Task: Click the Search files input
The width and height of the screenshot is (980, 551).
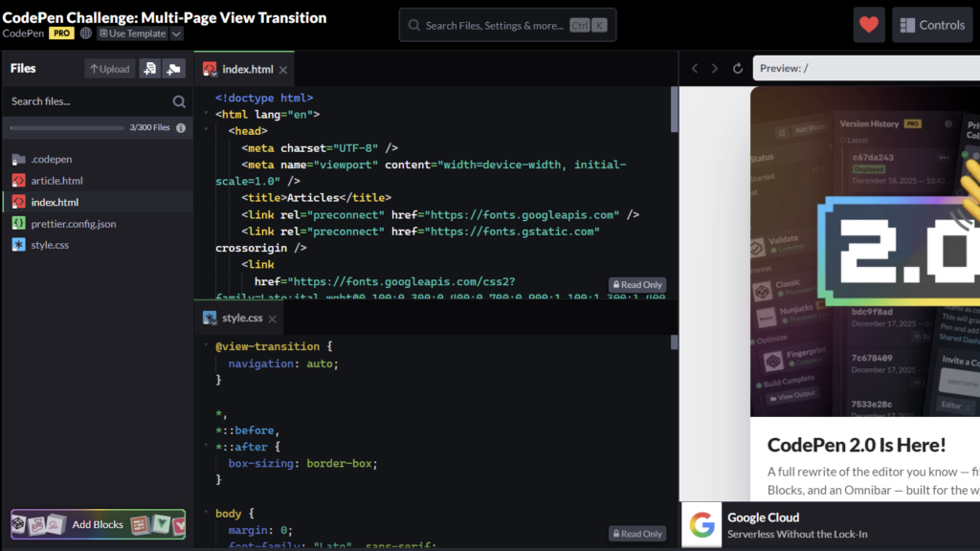Action: coord(88,101)
